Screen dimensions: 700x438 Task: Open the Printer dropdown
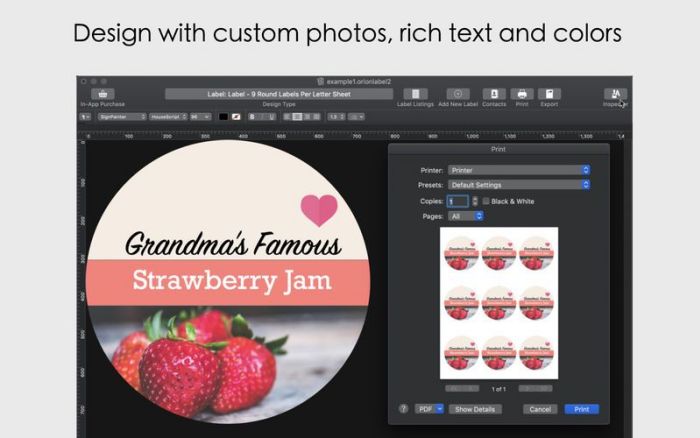pyautogui.click(x=519, y=170)
